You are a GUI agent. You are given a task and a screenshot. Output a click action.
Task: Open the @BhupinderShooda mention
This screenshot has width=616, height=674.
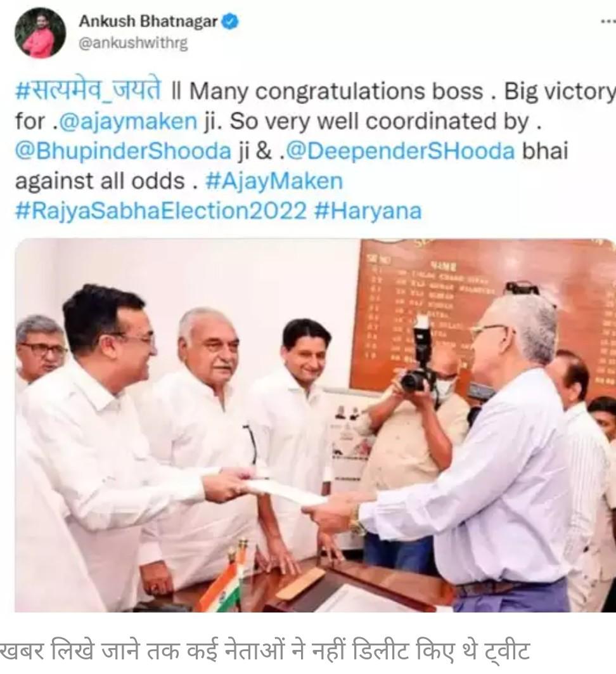[124, 152]
